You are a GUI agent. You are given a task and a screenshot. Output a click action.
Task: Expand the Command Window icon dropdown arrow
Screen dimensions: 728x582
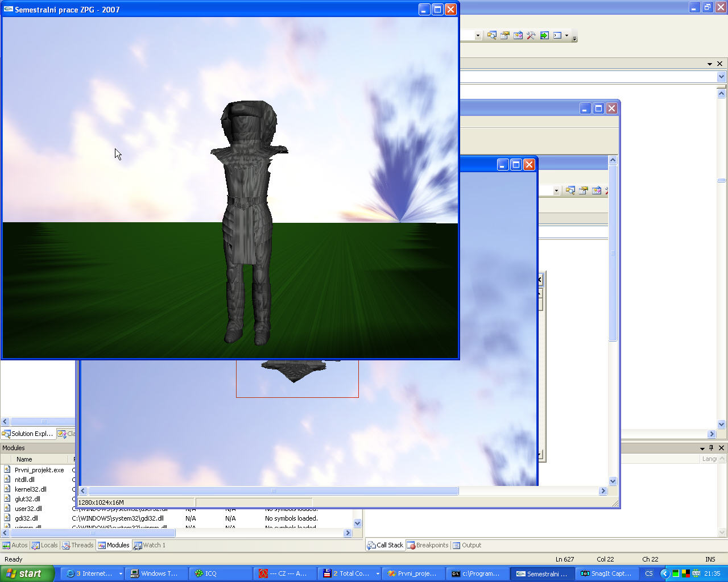point(566,36)
